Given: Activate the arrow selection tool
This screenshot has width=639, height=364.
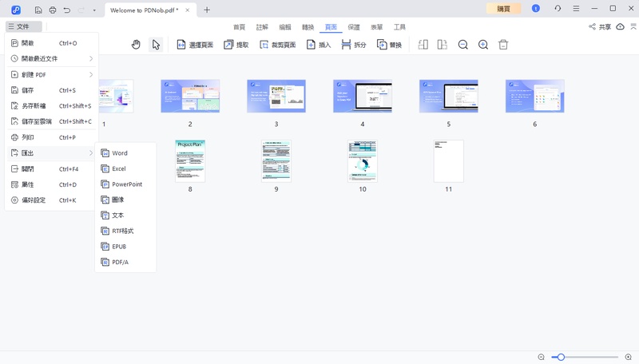Looking at the screenshot, I should 156,45.
